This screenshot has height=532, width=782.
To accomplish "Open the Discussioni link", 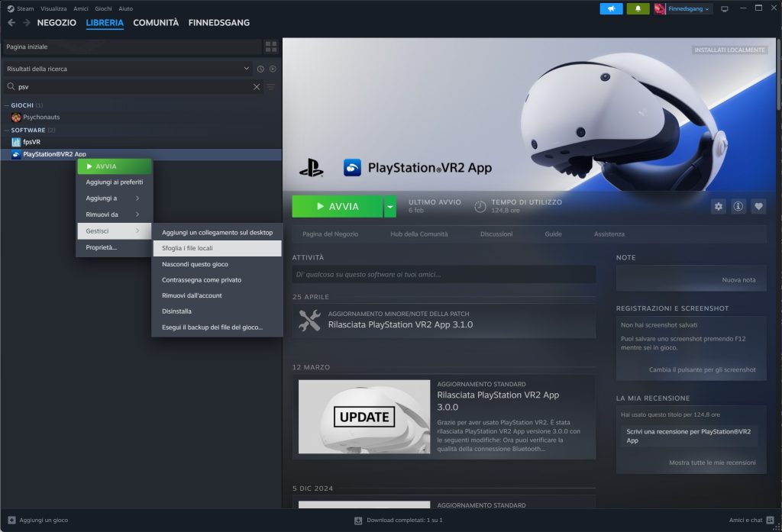I will click(x=496, y=234).
